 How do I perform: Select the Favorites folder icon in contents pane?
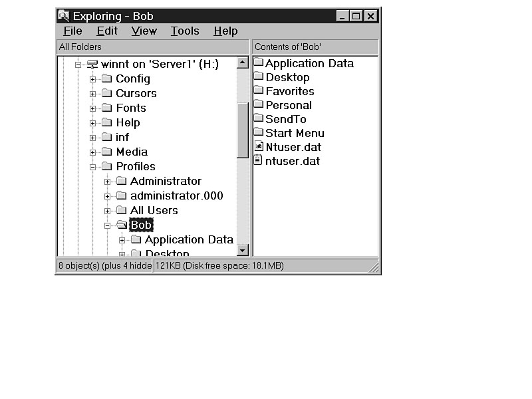[259, 91]
